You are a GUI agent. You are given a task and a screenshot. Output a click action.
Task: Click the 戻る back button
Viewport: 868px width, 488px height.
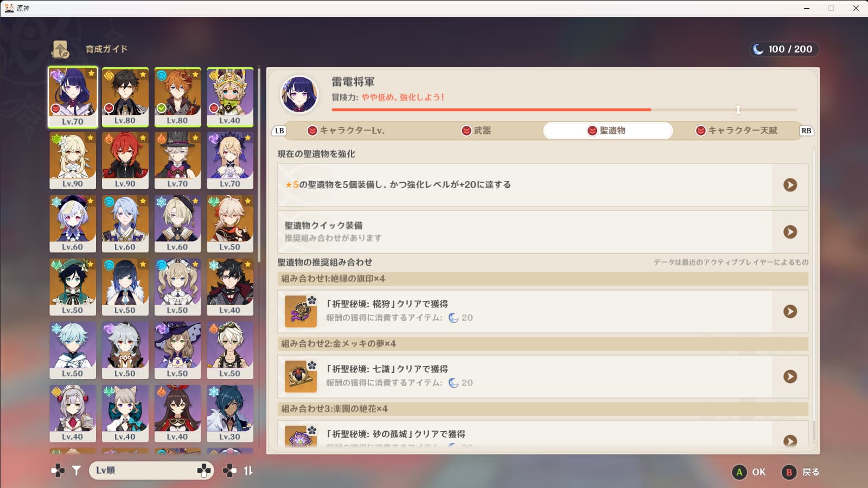[800, 472]
